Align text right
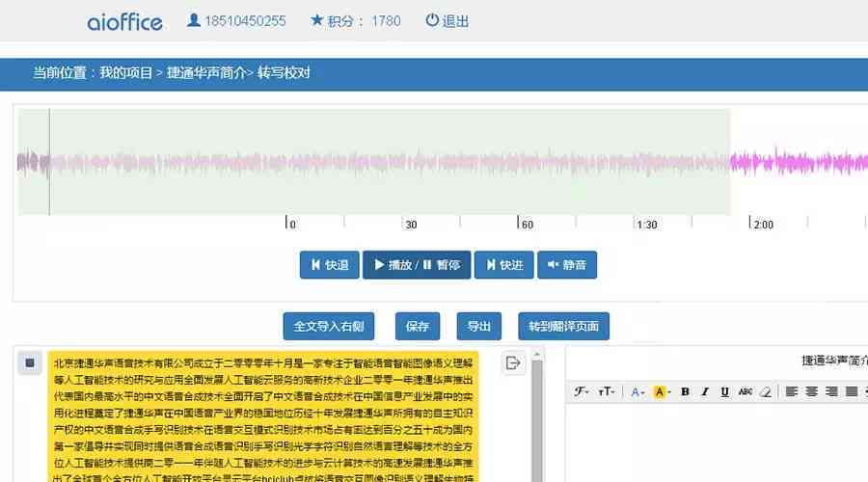Image resolution: width=868 pixels, height=482 pixels. (x=831, y=391)
